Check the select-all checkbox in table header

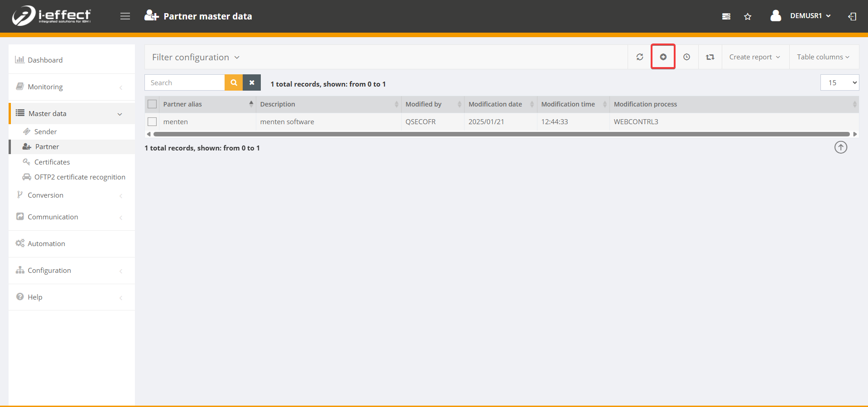pyautogui.click(x=152, y=104)
